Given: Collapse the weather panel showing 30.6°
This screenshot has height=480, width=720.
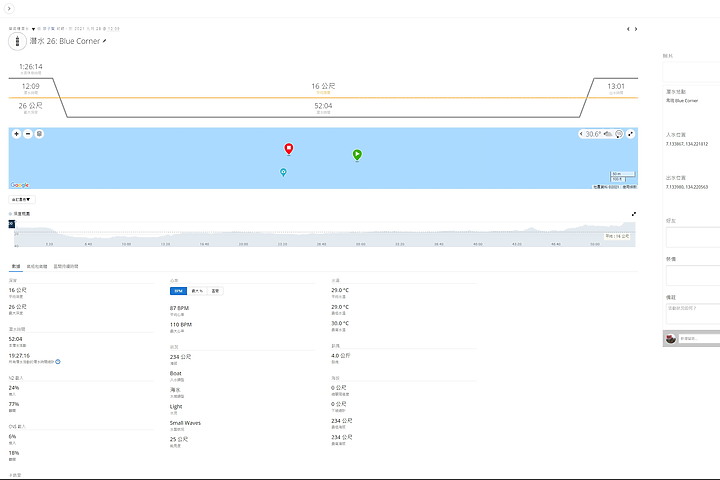Looking at the screenshot, I should tap(581, 134).
